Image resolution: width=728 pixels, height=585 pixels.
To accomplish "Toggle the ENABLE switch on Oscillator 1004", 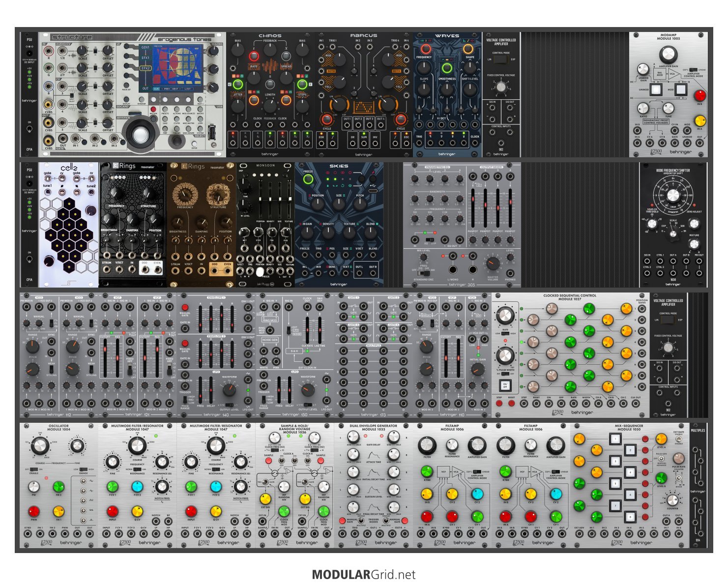I will pyautogui.click(x=34, y=469).
